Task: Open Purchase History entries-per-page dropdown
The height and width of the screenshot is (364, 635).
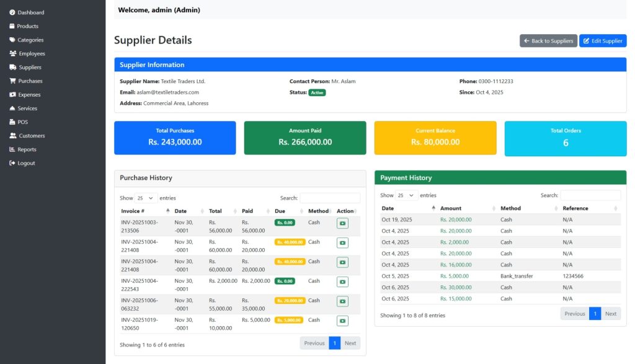Action: click(x=146, y=198)
